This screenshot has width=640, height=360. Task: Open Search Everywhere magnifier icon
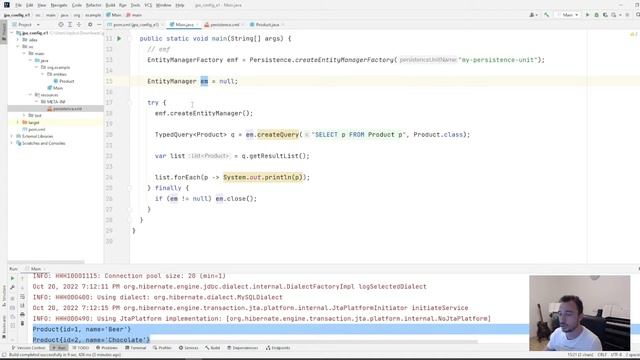(638, 15)
